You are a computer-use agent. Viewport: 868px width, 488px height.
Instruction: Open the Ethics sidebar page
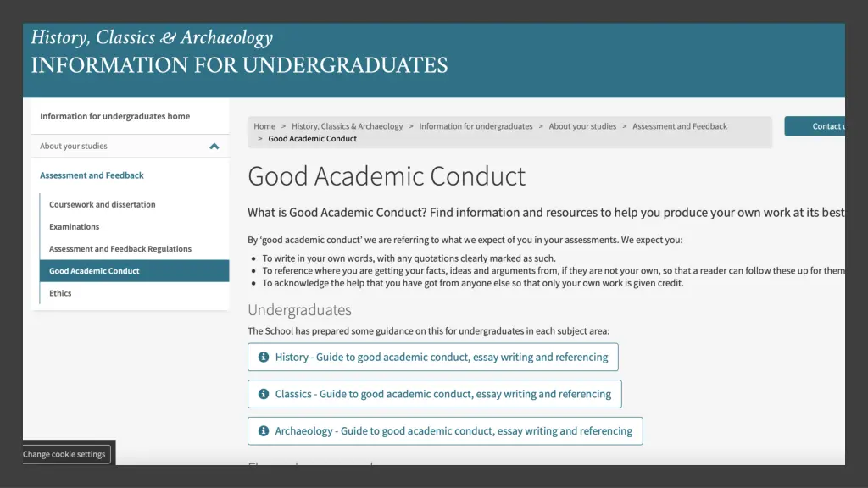pos(60,293)
